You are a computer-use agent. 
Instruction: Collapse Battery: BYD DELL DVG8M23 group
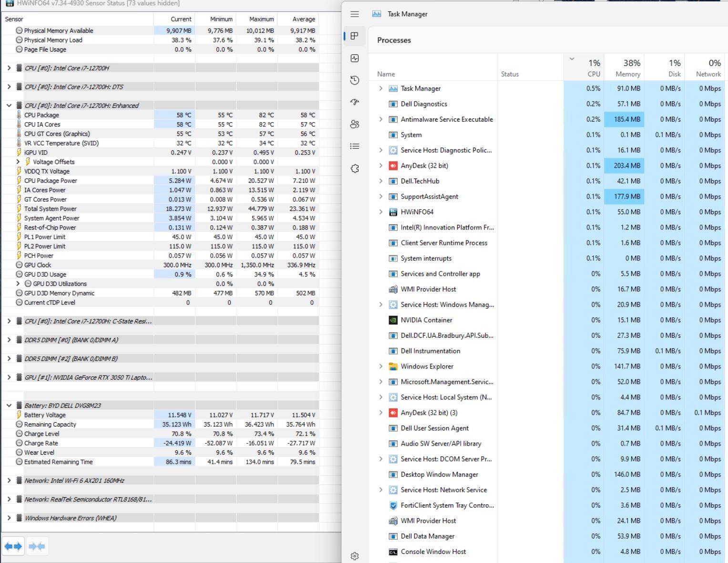tap(9, 406)
